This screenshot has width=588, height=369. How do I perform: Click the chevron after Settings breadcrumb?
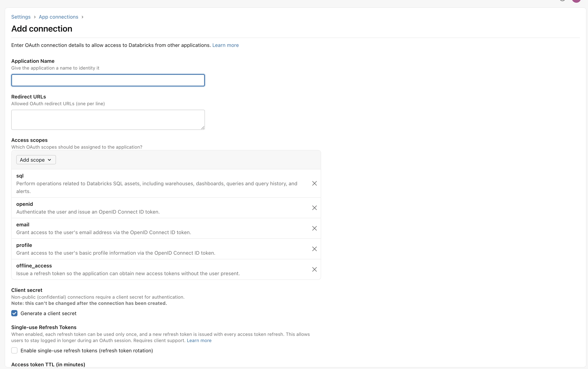[35, 17]
